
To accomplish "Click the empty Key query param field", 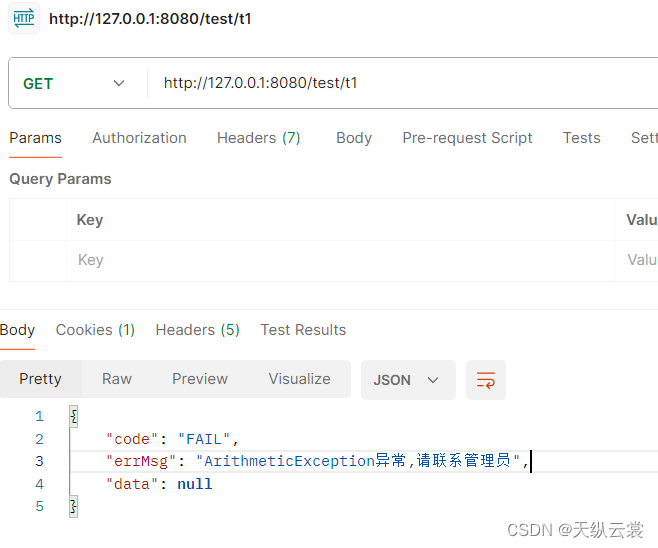I will (x=341, y=261).
